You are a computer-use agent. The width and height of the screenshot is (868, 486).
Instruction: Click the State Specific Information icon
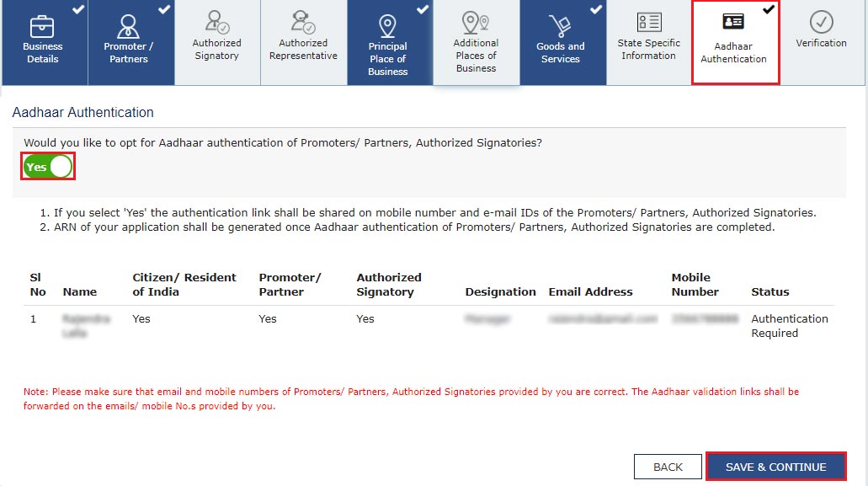[648, 23]
